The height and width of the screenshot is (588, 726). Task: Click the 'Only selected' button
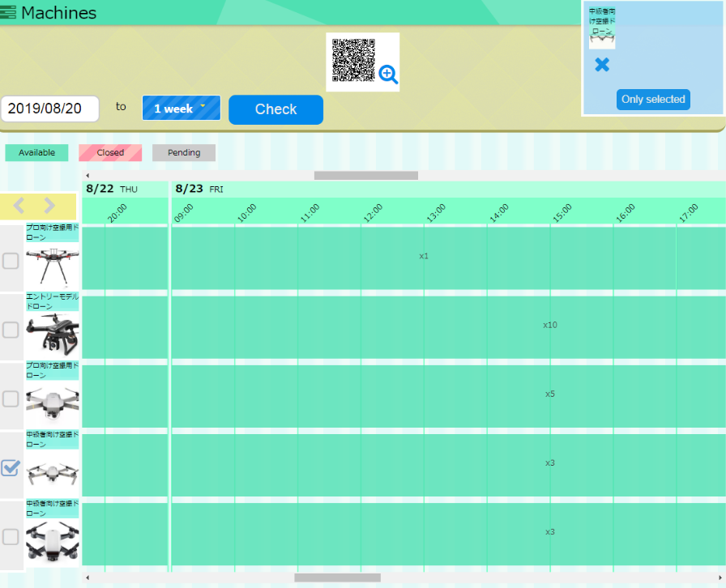(x=653, y=100)
